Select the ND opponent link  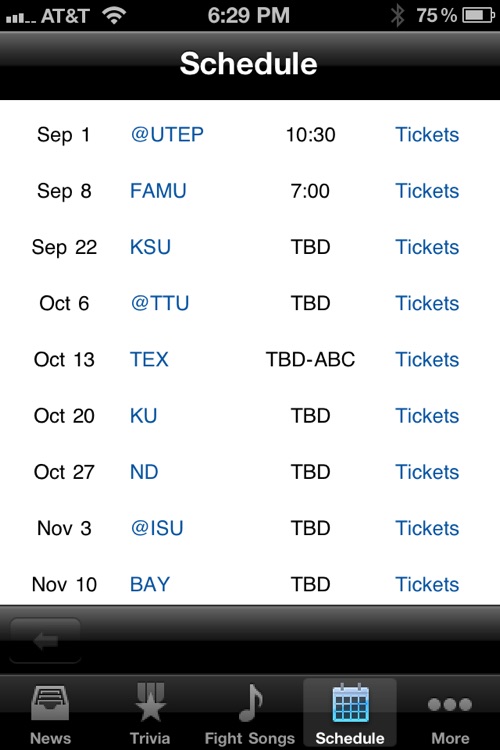click(x=144, y=472)
